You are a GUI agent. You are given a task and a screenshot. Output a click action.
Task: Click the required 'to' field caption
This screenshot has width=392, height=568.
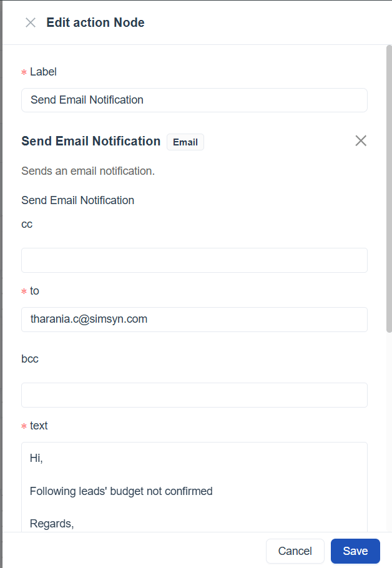pos(34,291)
